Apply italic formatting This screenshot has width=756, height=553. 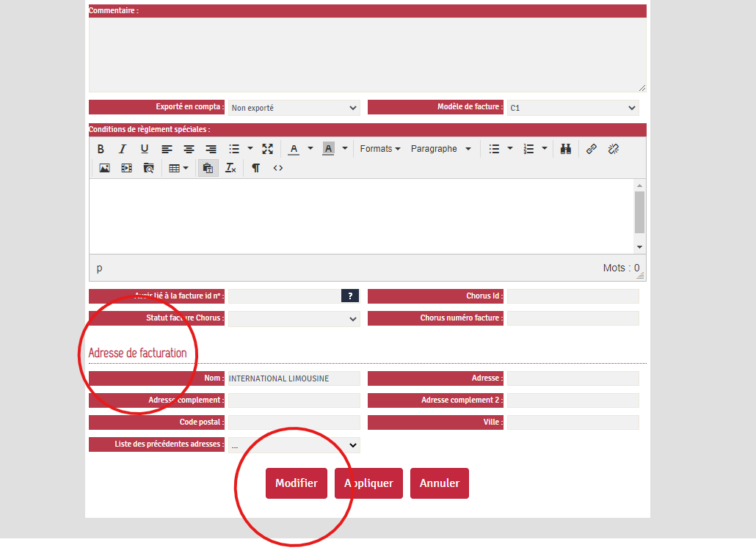tap(123, 149)
